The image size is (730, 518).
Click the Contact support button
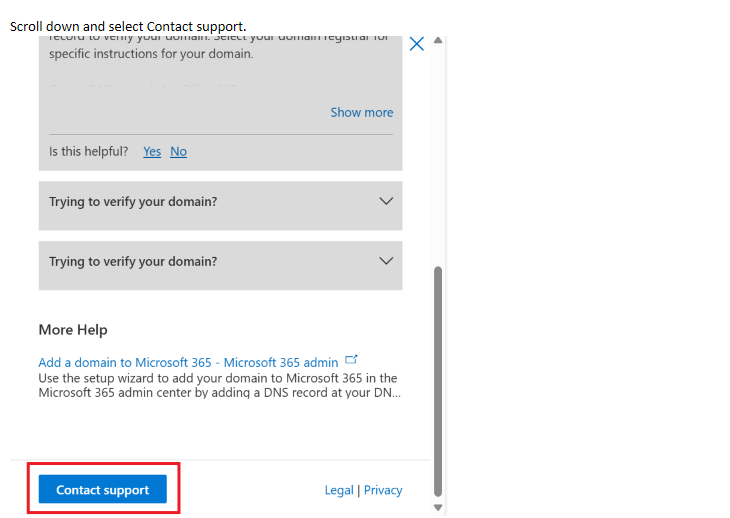tap(102, 489)
